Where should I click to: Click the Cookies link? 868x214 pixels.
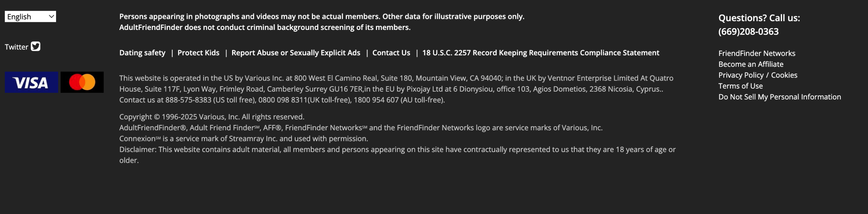pyautogui.click(x=784, y=75)
